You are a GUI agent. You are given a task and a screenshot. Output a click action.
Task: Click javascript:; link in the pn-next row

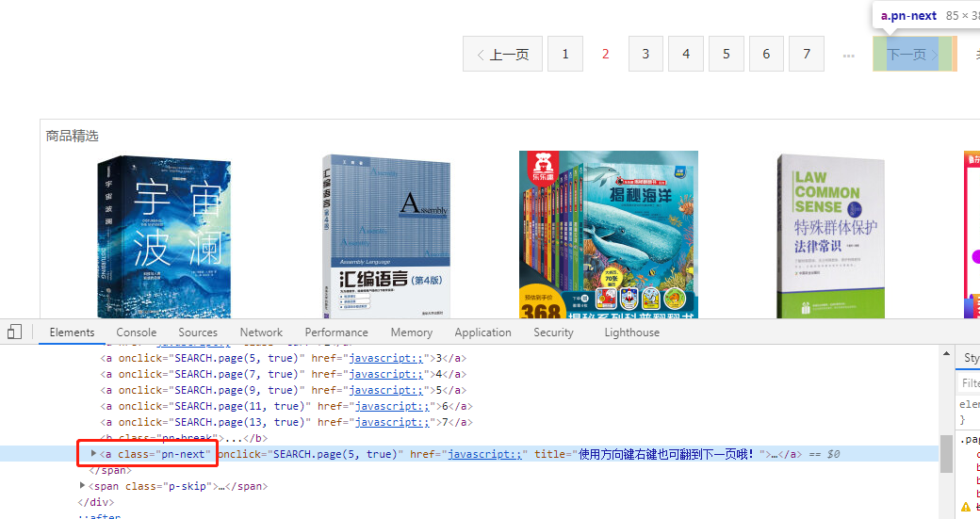click(x=484, y=454)
